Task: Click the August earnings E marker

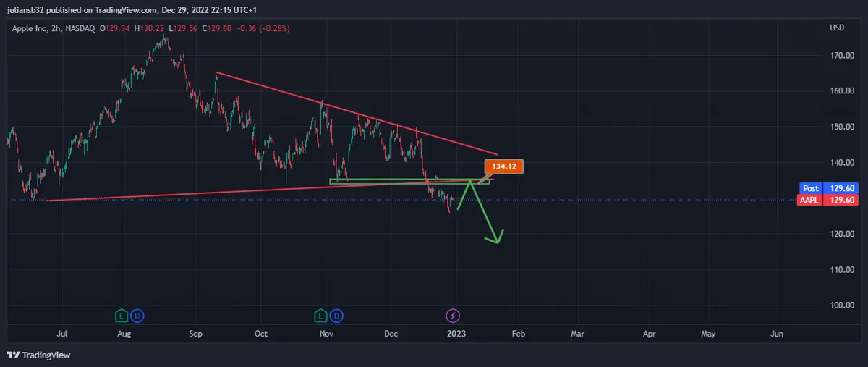Action: pyautogui.click(x=122, y=316)
